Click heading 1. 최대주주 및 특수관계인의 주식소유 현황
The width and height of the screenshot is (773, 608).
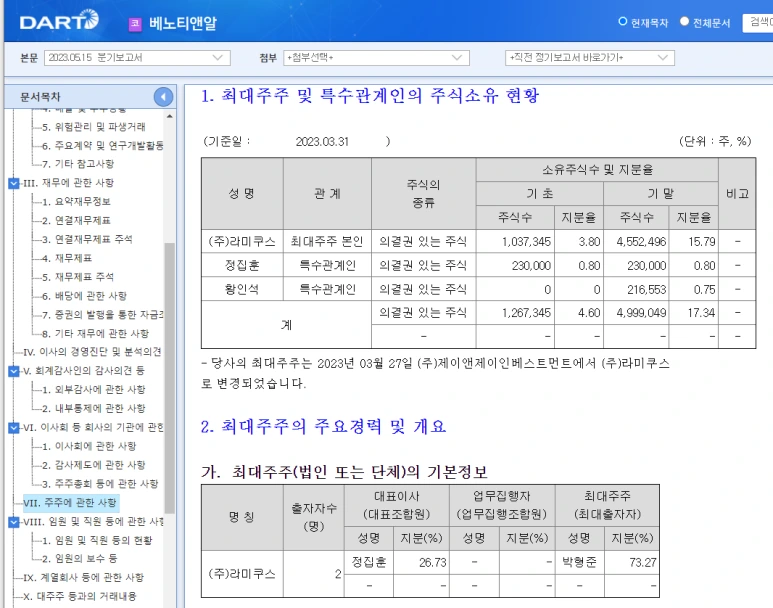click(x=370, y=96)
